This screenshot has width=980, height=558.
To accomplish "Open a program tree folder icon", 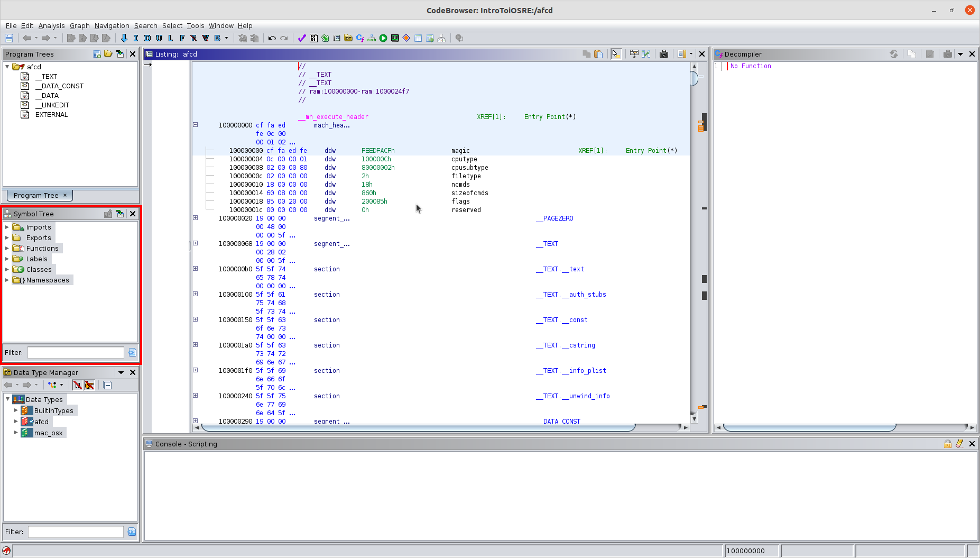I will [x=108, y=54].
